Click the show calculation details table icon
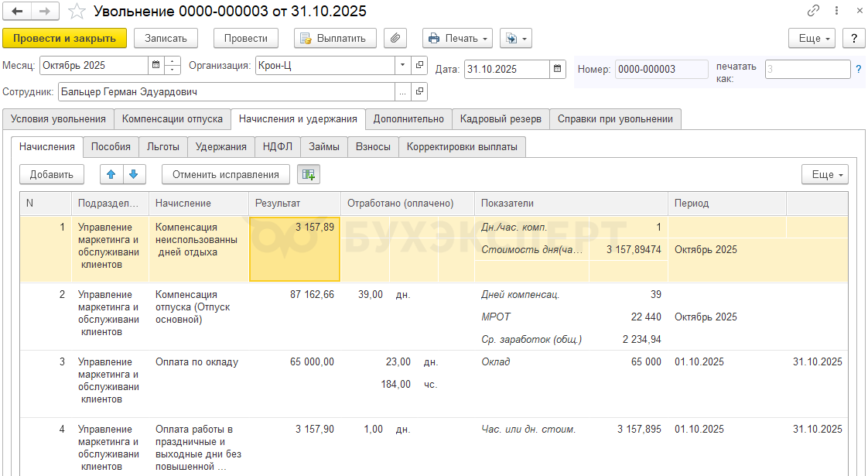Viewport: 868px width, 476px height. (x=309, y=174)
